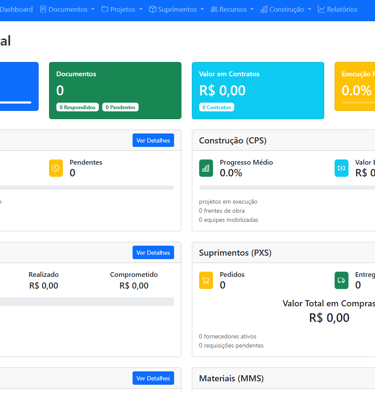This screenshot has width=375, height=393.
Task: Click the text "0 requisições pendentes"
Action: pyautogui.click(x=231, y=345)
